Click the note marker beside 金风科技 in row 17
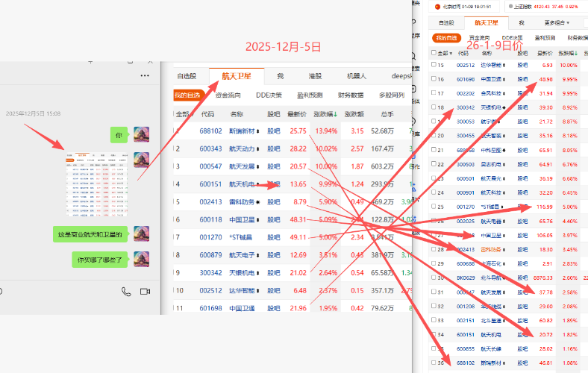 tap(504, 93)
